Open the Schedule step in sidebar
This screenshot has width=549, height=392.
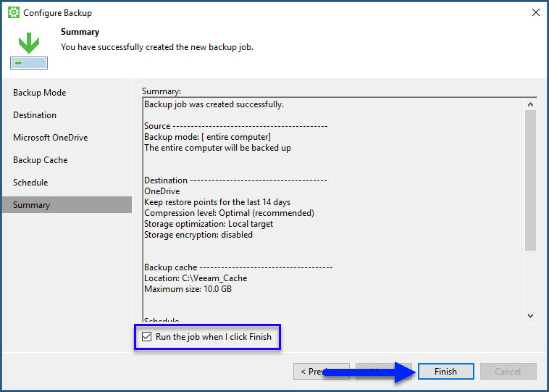coord(30,183)
